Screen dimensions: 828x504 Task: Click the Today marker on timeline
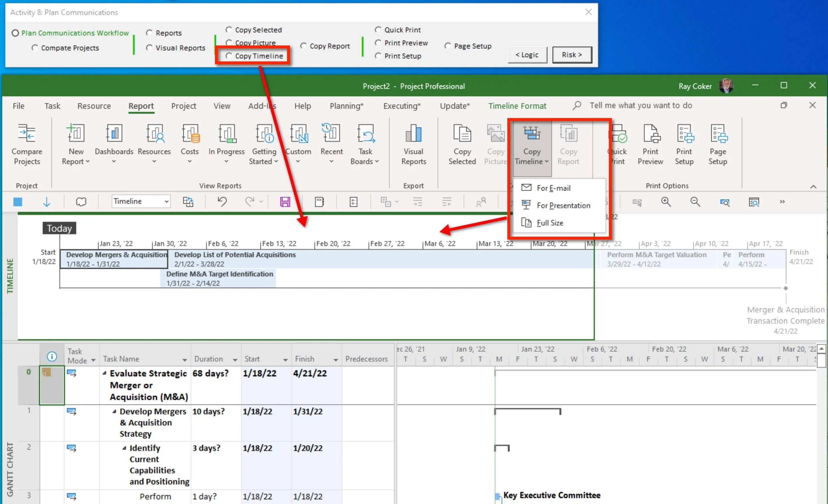pyautogui.click(x=59, y=228)
